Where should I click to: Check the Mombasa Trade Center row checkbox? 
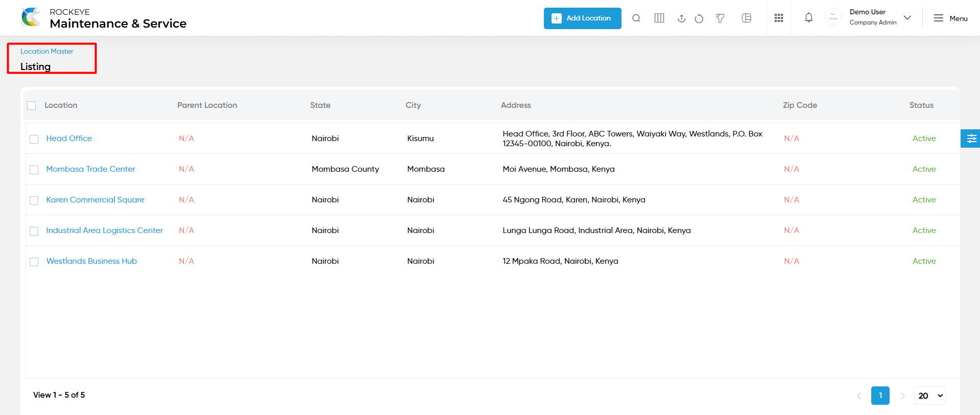[x=34, y=170]
